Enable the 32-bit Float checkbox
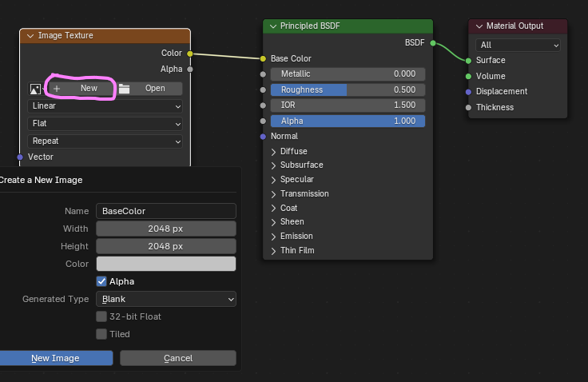 click(101, 316)
